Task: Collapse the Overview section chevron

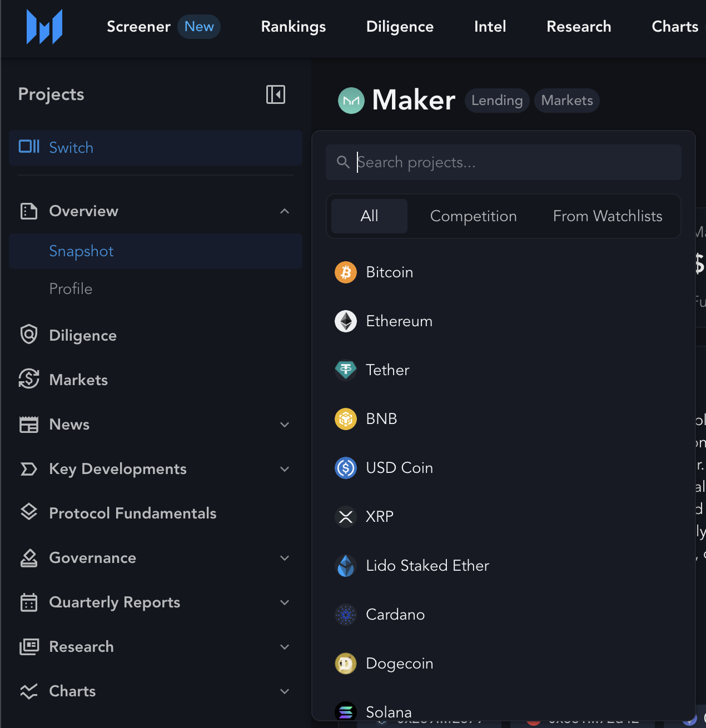Action: tap(285, 211)
